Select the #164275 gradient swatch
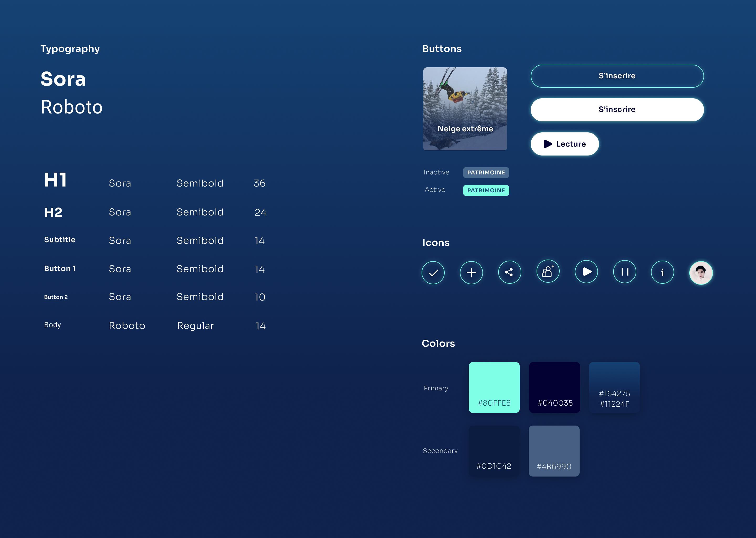The image size is (756, 538). tap(614, 387)
